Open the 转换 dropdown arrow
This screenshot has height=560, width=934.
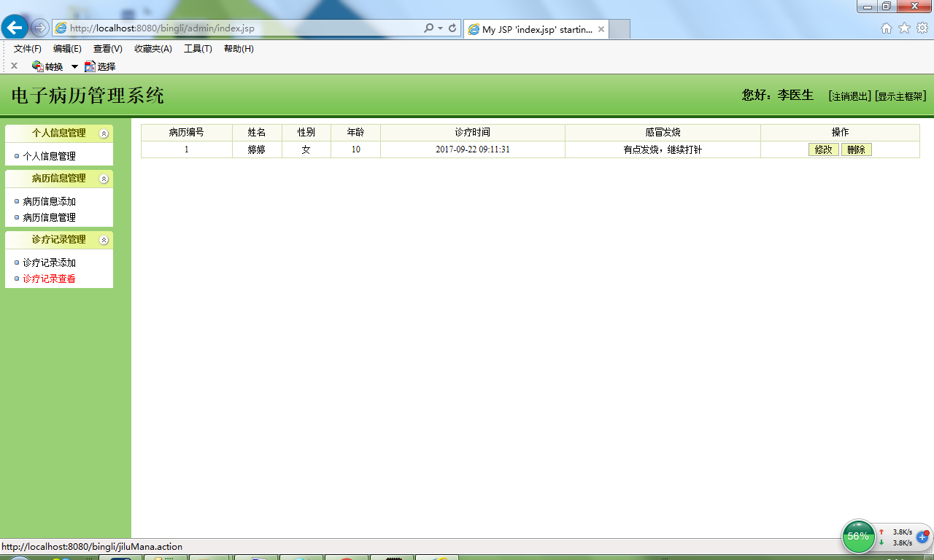coord(74,66)
